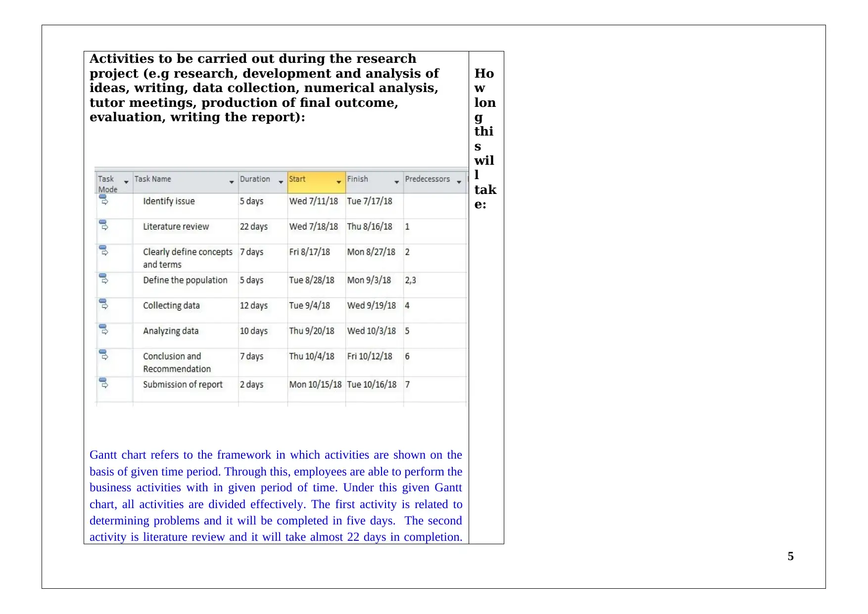This screenshot has height=614, width=868.
Task: Click the finish date 'Mon 8/27/18'
Action: [371, 252]
